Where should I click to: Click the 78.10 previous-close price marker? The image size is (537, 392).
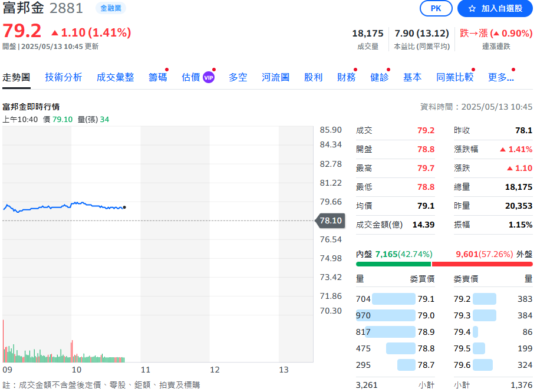[x=330, y=221]
